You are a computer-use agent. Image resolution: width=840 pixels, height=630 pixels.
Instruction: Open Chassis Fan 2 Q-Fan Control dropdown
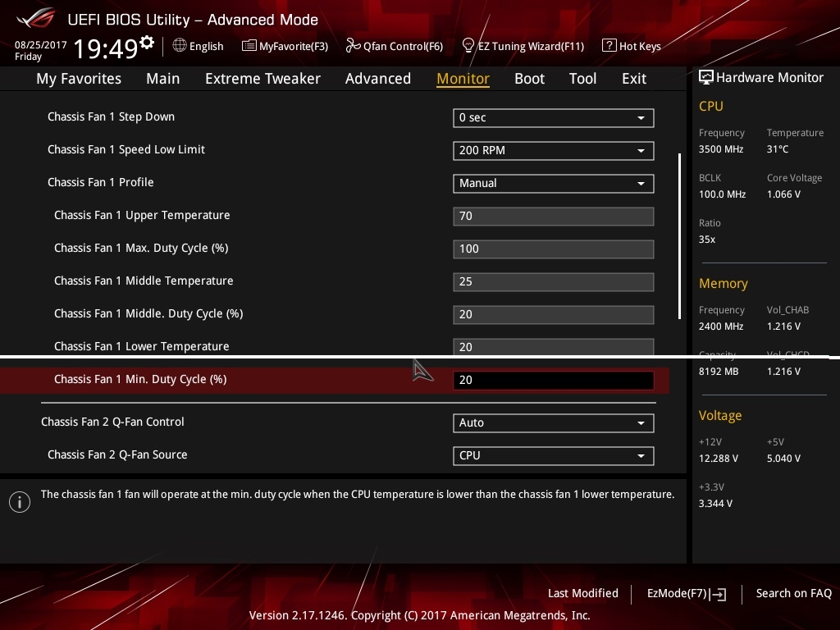tap(553, 422)
